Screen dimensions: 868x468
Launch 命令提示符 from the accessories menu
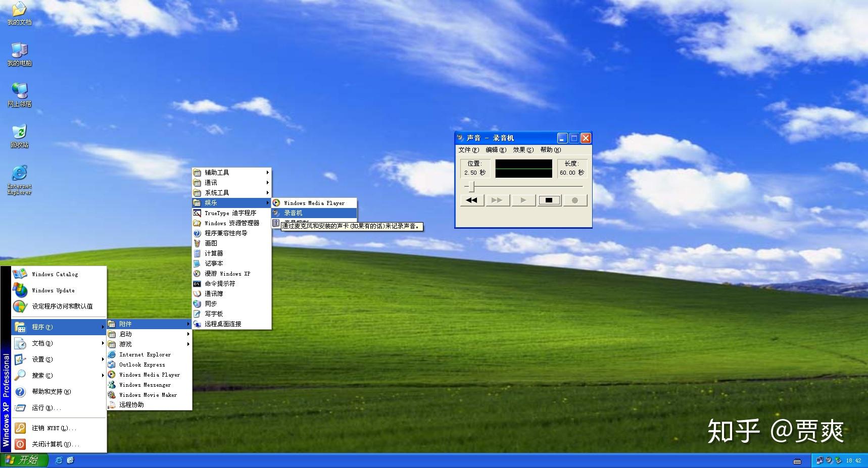pos(232,284)
